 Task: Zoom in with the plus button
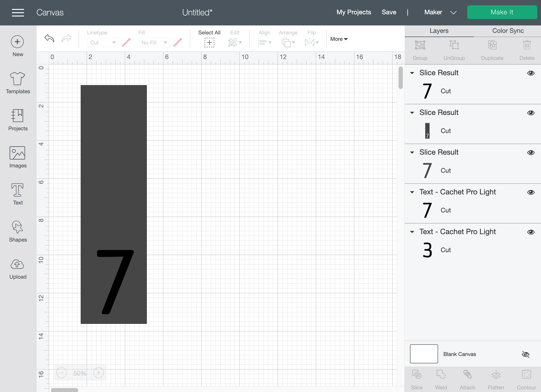coord(99,373)
